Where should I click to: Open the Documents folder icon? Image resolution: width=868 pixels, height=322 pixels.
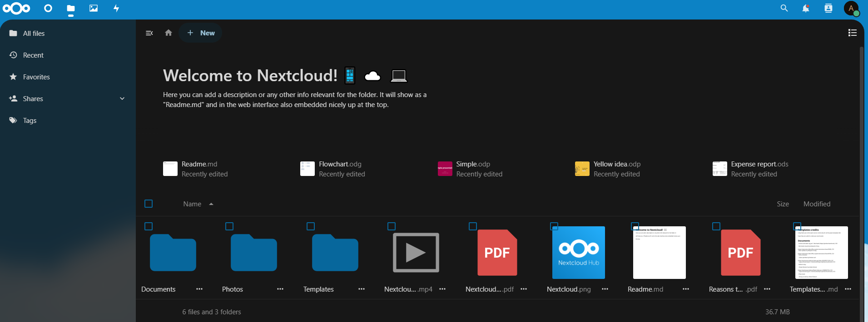(x=173, y=253)
